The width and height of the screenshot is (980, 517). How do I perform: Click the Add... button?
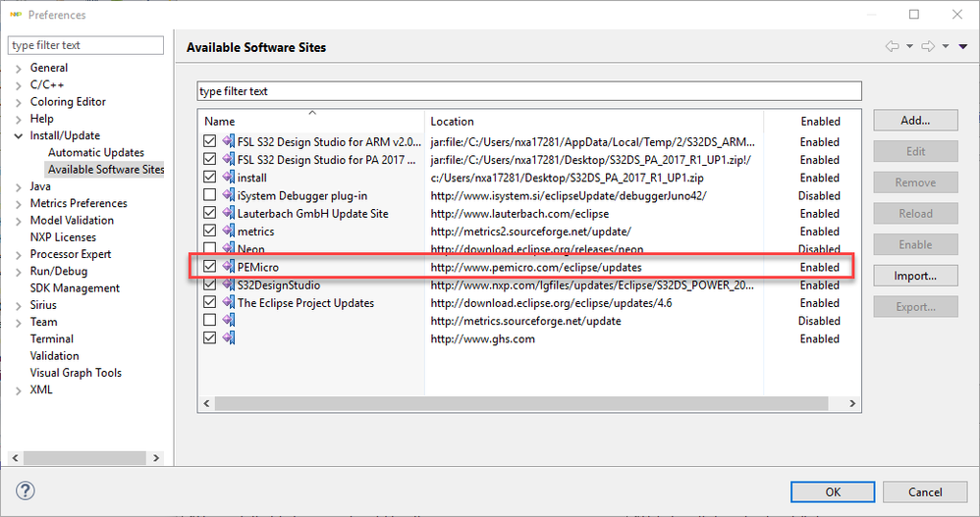point(915,121)
